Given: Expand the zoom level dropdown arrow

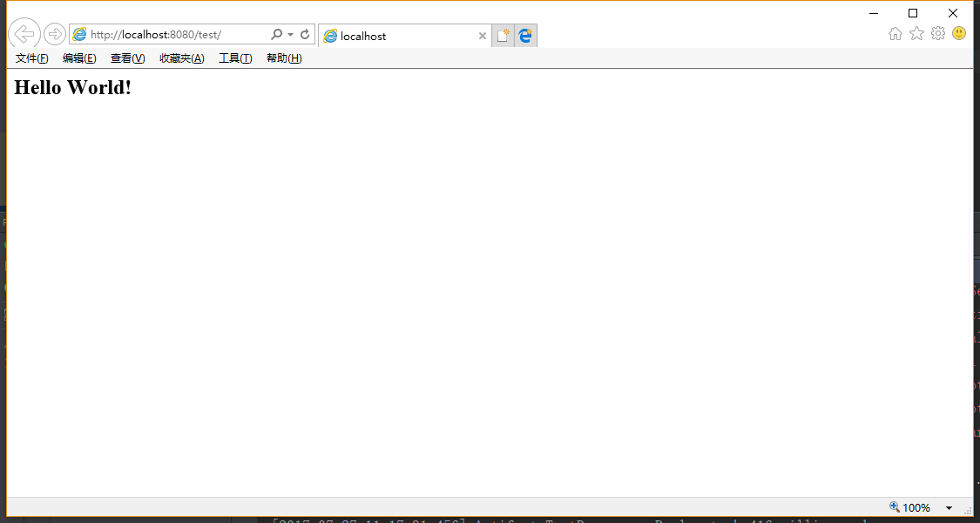Looking at the screenshot, I should (949, 508).
